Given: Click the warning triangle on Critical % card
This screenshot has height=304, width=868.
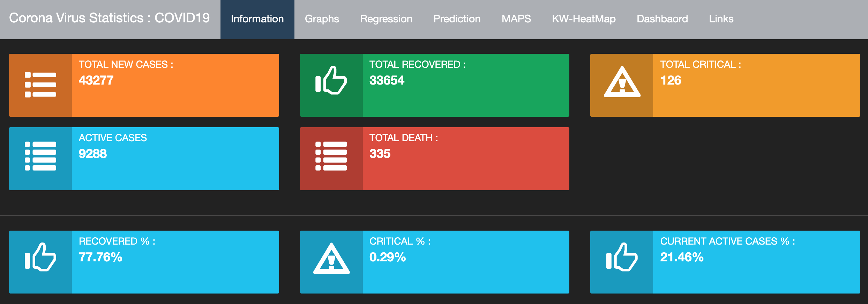Looking at the screenshot, I should 331,259.
